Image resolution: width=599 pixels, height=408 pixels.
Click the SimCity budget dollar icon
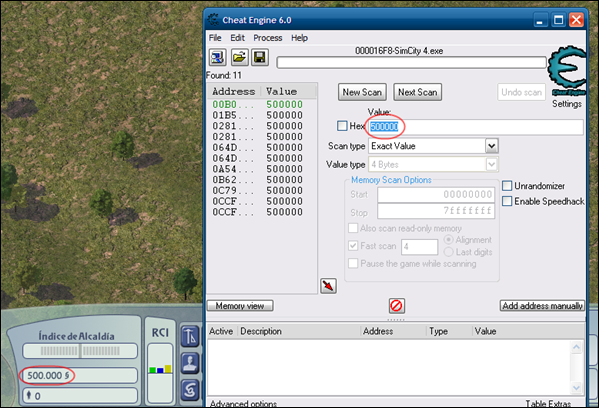[190, 390]
